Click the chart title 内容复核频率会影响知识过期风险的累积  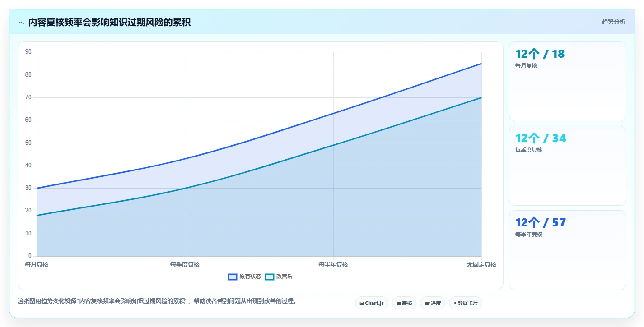(109, 23)
